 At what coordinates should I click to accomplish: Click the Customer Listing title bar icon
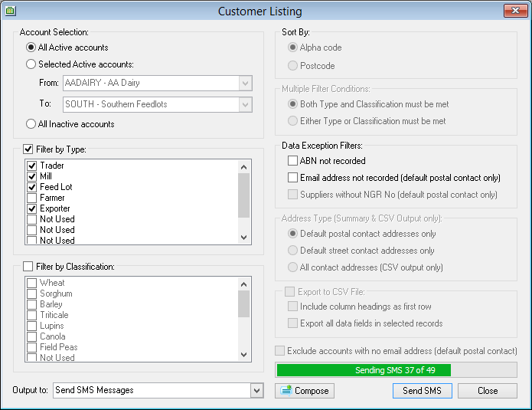pyautogui.click(x=11, y=11)
